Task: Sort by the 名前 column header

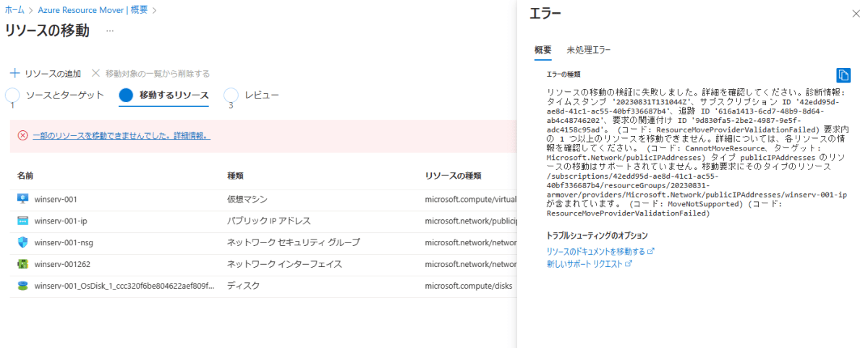Action: 25,176
